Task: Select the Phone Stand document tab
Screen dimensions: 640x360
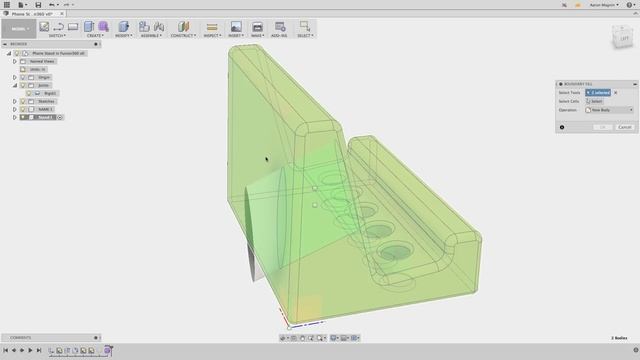Action: tap(32, 14)
